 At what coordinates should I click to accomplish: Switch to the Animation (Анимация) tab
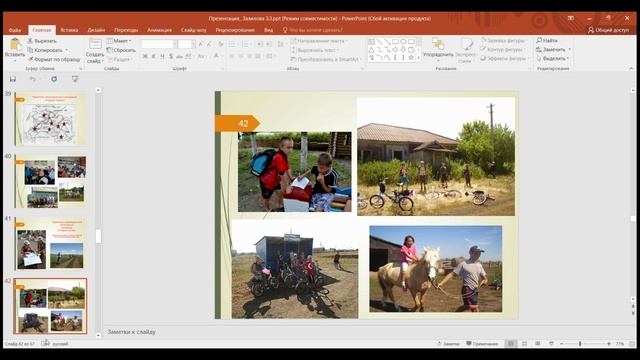click(160, 30)
